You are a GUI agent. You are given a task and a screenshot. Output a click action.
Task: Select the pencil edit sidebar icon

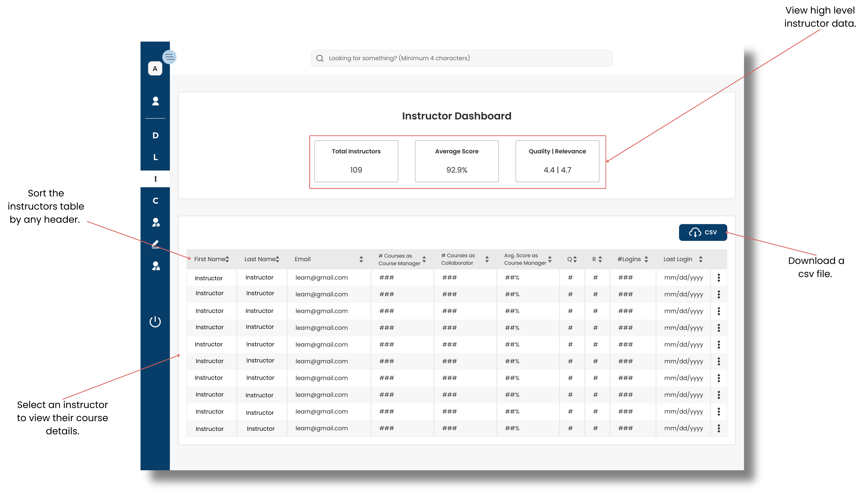point(155,244)
